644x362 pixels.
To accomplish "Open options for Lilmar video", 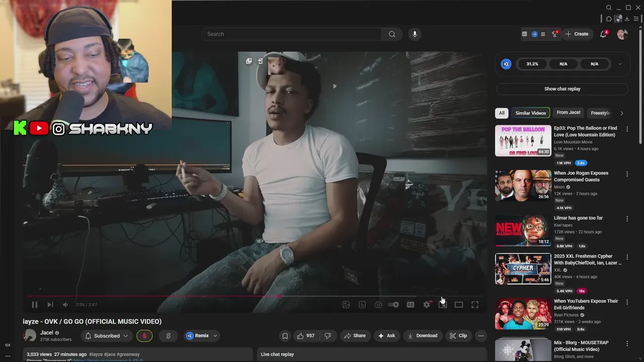I will pos(627,219).
